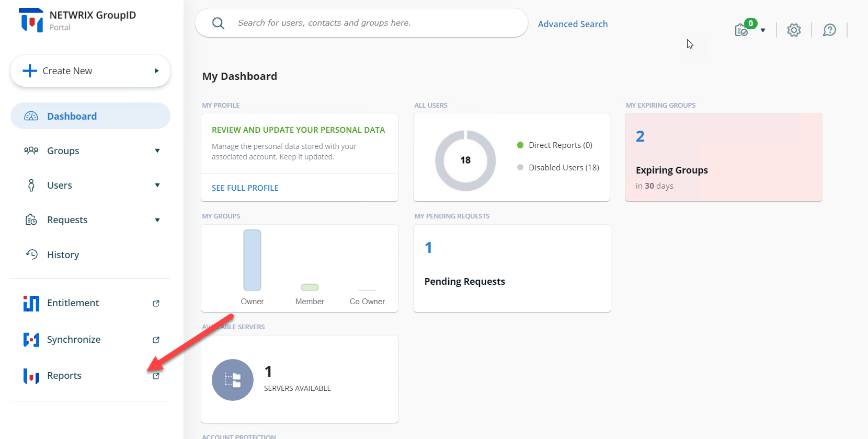This screenshot has width=868, height=439.
Task: Click Disabled Users (18) label
Action: point(564,167)
